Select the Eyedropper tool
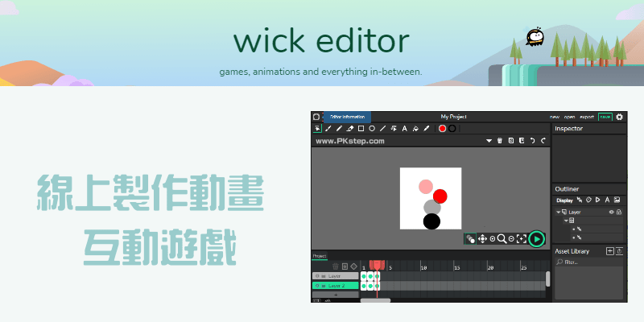This screenshot has width=644, height=322. pos(427,129)
